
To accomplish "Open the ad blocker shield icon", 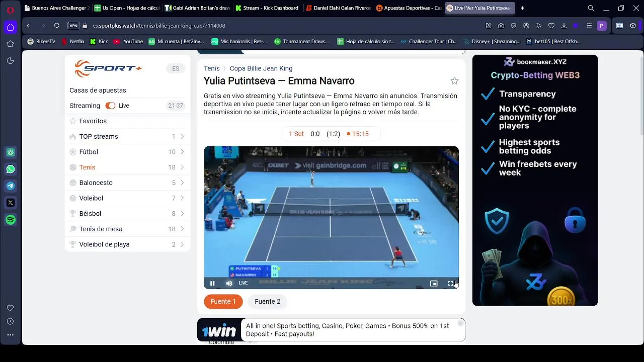I will [514, 26].
